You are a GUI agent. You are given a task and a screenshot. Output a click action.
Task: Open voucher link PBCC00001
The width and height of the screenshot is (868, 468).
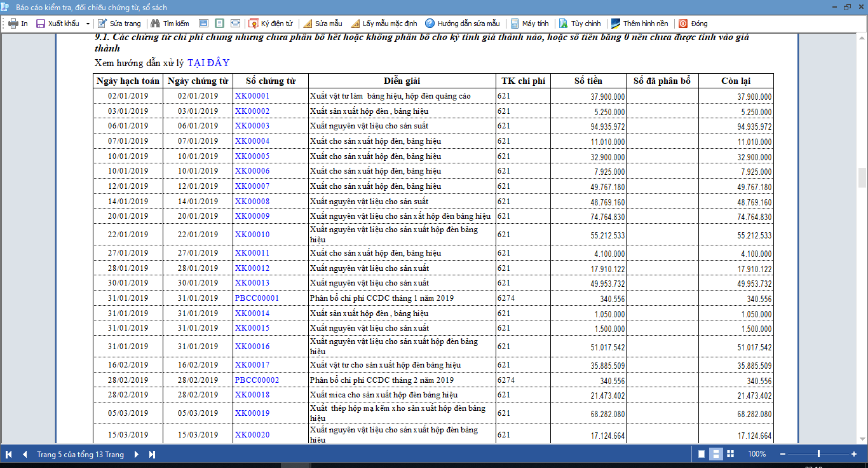tap(257, 298)
